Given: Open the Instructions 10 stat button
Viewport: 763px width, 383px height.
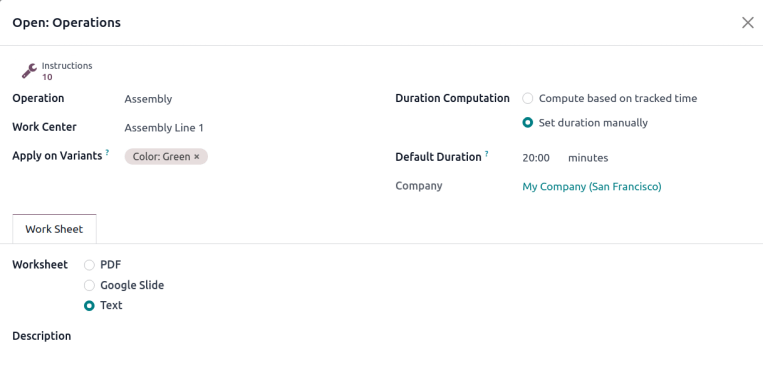Looking at the screenshot, I should pos(57,71).
